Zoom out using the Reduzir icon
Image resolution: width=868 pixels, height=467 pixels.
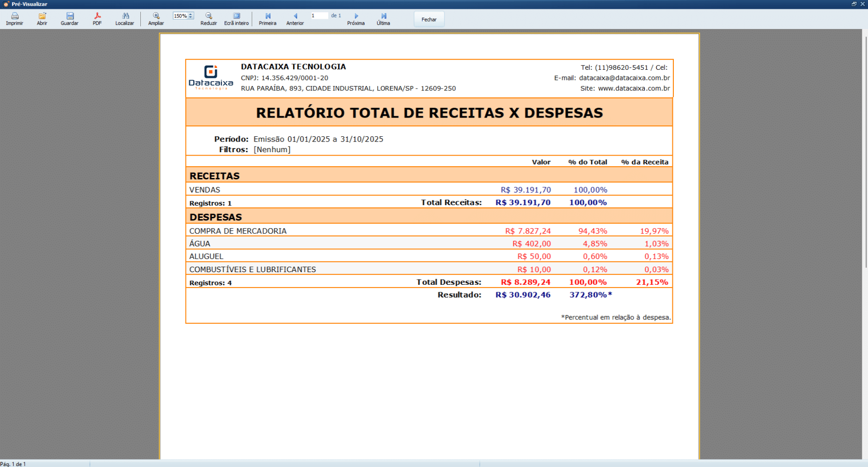pos(209,19)
